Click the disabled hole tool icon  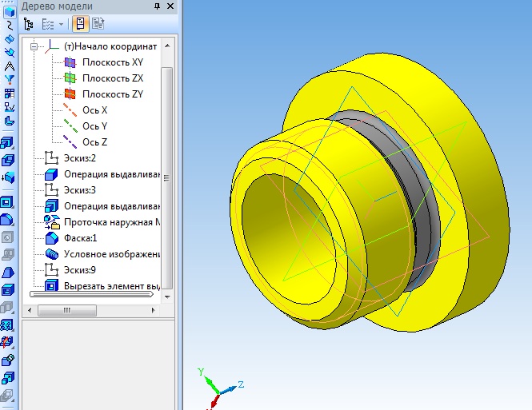click(7, 237)
